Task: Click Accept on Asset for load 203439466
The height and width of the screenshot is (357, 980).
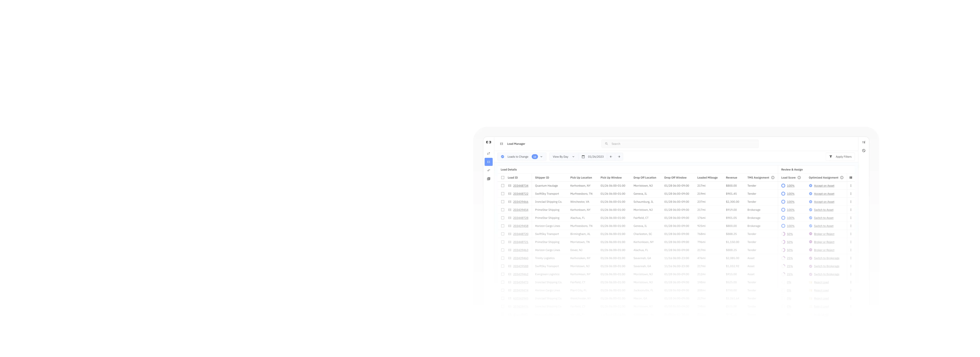Action: pos(824,202)
